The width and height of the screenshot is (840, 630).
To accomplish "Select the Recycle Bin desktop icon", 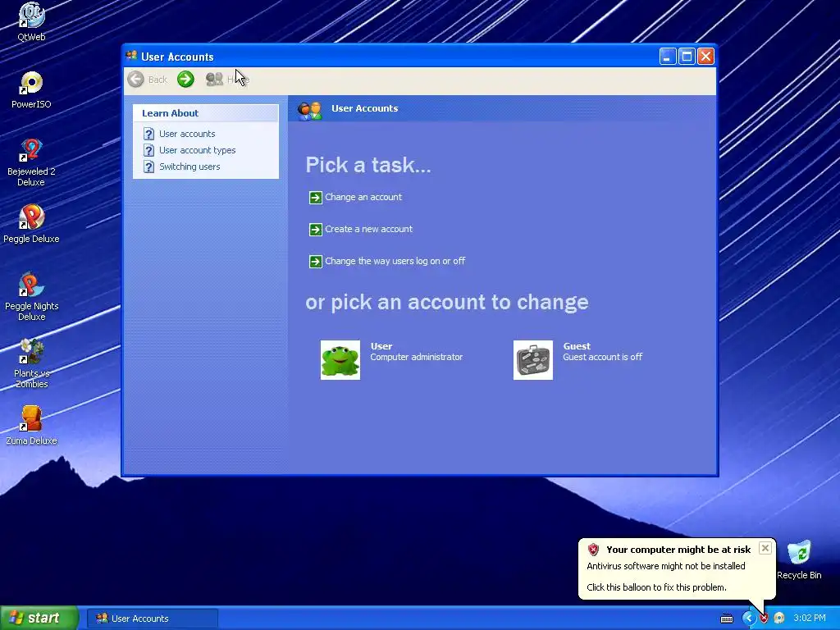I will click(799, 553).
